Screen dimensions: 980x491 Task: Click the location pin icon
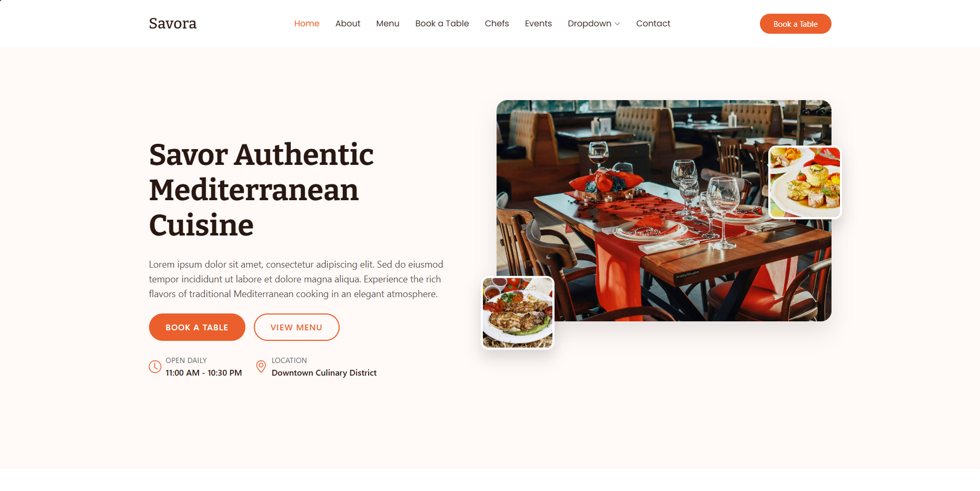point(261,367)
